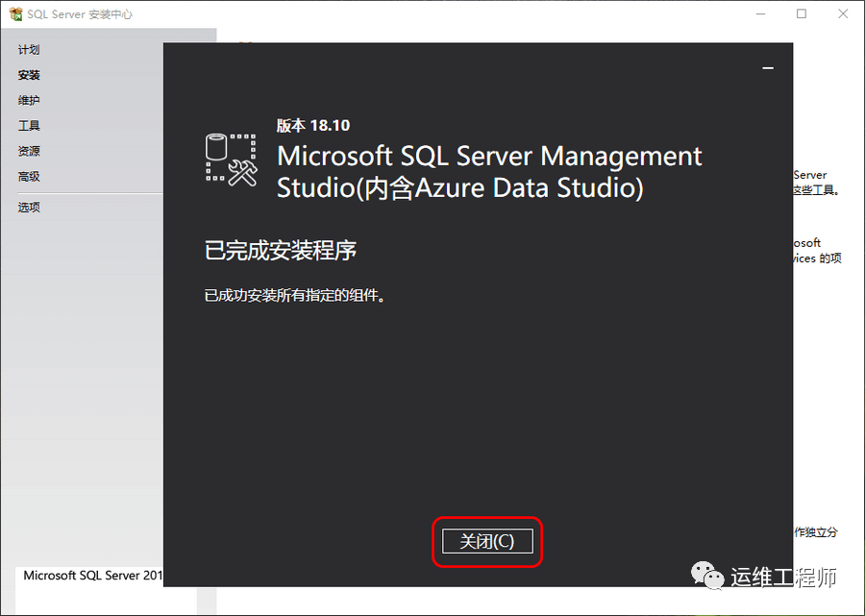Click the Microsoft SQL Server Management Studio title
The width and height of the screenshot is (865, 616).
click(x=489, y=172)
